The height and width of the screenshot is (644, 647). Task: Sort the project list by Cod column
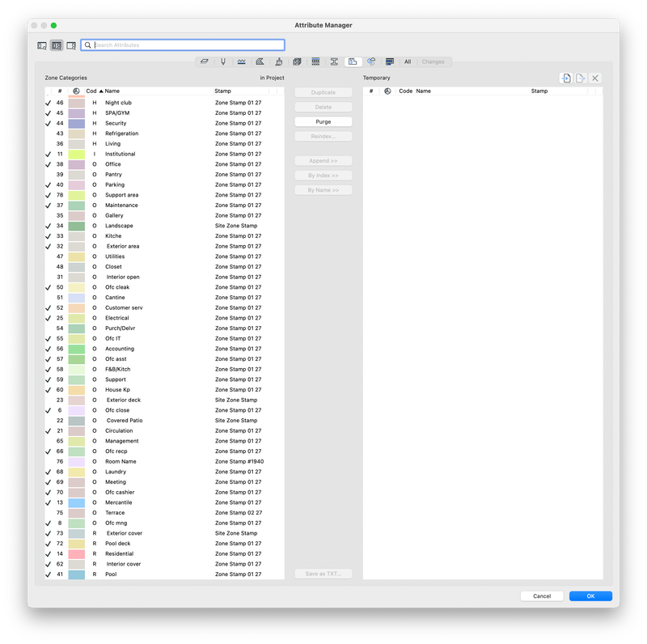91,91
